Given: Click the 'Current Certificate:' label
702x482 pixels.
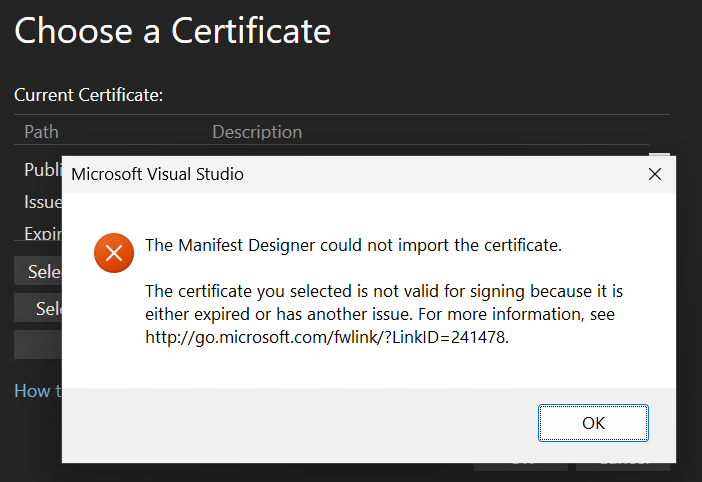Looking at the screenshot, I should pyautogui.click(x=89, y=95).
